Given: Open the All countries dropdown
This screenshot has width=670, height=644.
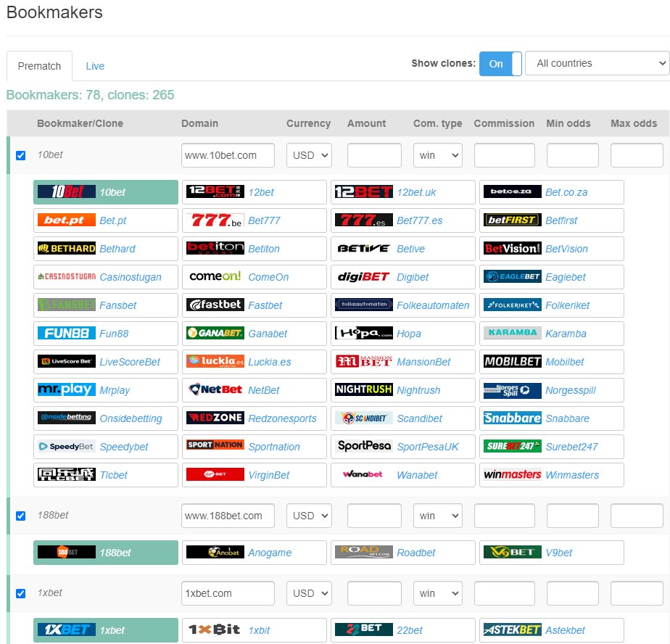Looking at the screenshot, I should 597,63.
